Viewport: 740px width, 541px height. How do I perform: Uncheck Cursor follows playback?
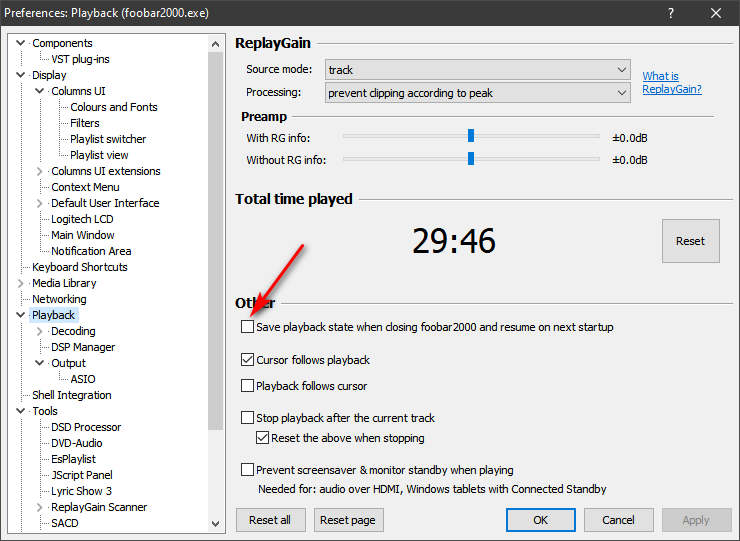[x=248, y=360]
